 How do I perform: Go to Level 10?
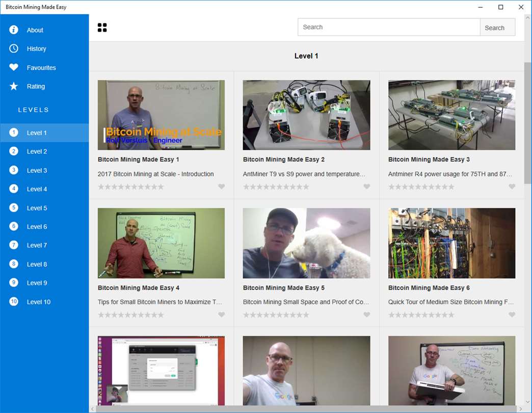44,302
